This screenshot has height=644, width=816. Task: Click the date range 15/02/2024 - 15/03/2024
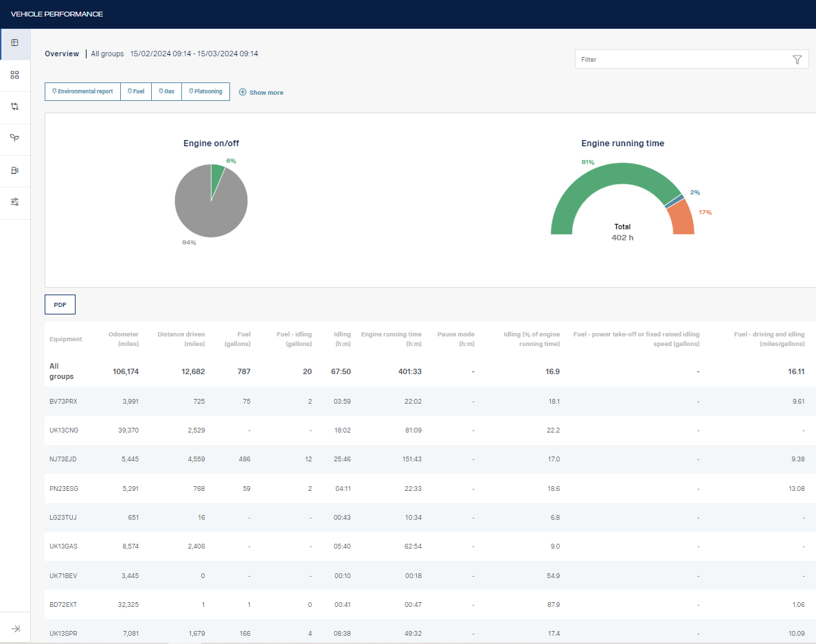[194, 54]
